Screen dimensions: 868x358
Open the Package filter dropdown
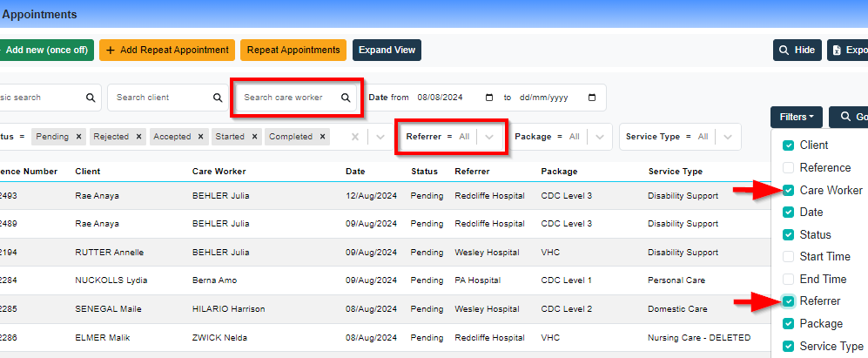click(600, 137)
